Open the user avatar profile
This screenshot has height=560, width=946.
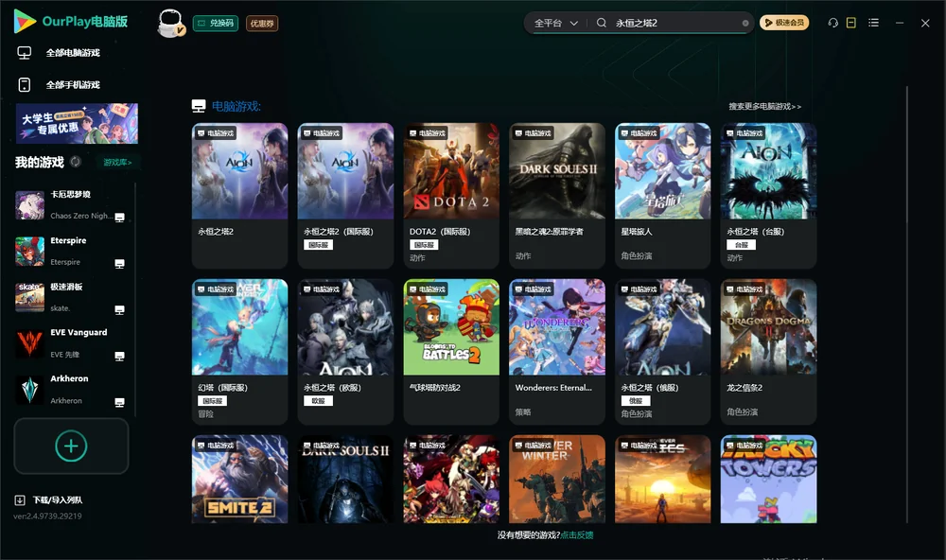click(170, 23)
